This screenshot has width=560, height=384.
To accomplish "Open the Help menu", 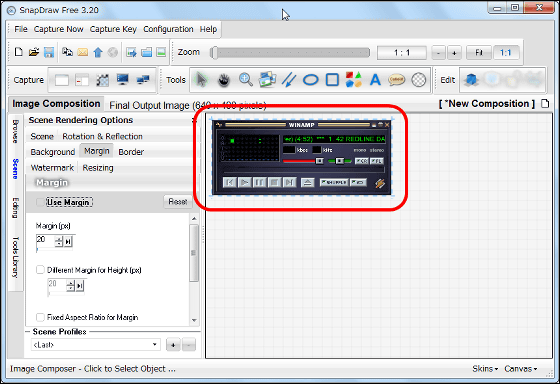I will [208, 29].
